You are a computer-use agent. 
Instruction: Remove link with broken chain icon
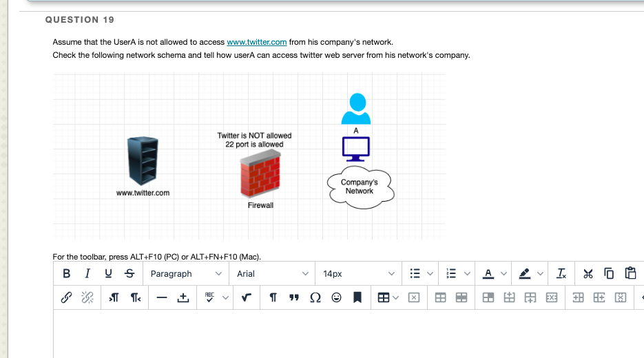pyautogui.click(x=87, y=297)
